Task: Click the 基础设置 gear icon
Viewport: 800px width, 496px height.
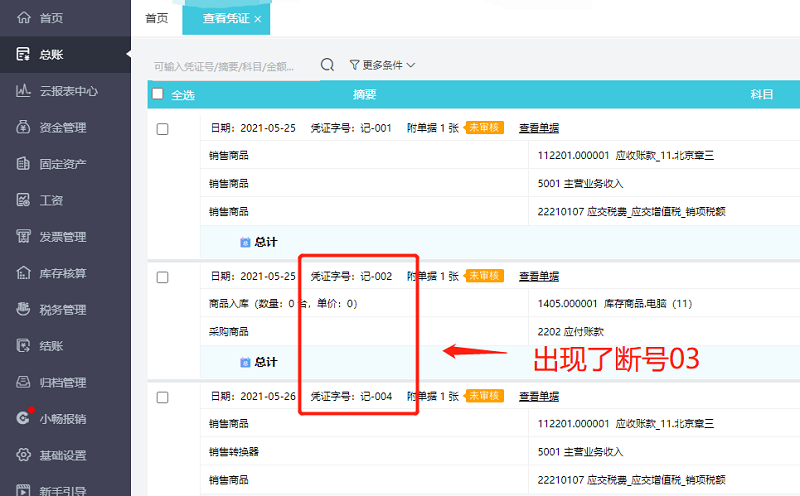Action: pyautogui.click(x=23, y=455)
